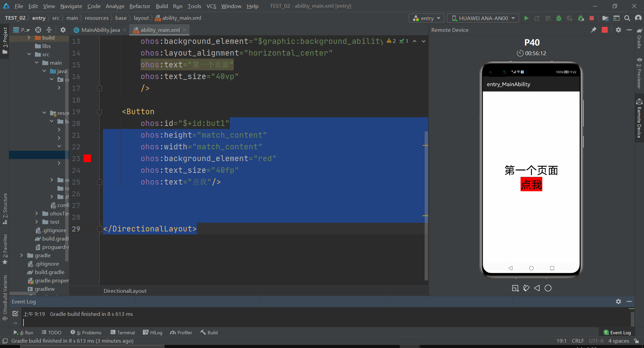Collapse the java folder
Image resolution: width=644 pixels, height=348 pixels.
click(x=44, y=71)
